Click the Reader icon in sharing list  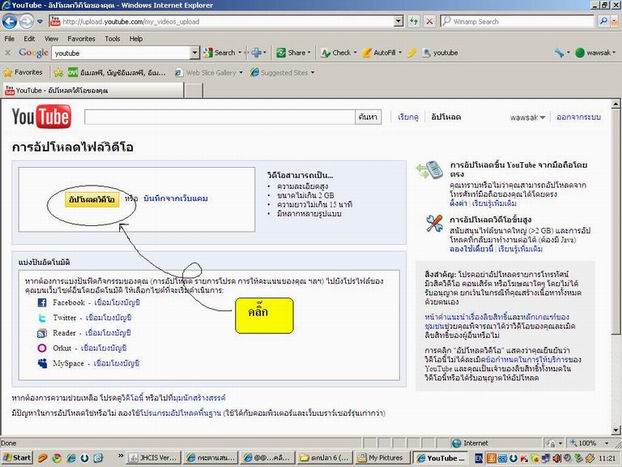tap(42, 333)
